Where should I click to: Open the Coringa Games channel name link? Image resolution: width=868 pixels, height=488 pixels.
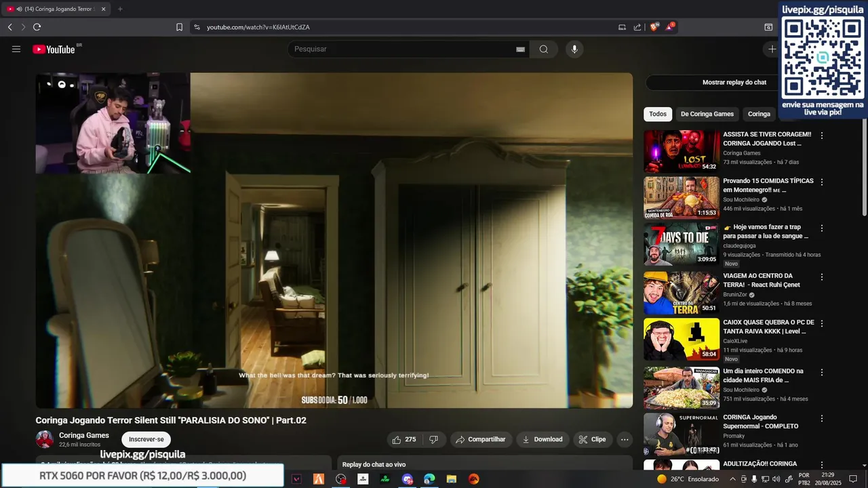[x=84, y=435]
